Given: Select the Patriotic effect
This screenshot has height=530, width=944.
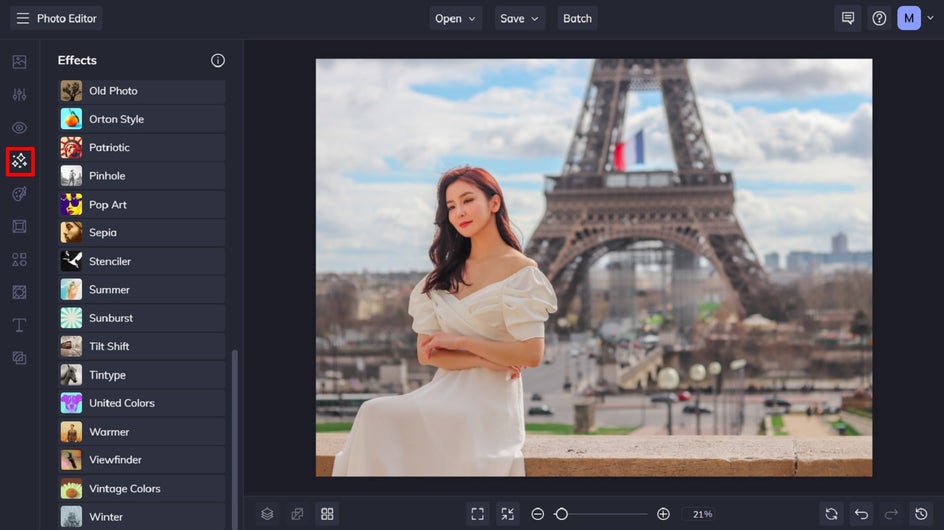Looking at the screenshot, I should [x=142, y=148].
